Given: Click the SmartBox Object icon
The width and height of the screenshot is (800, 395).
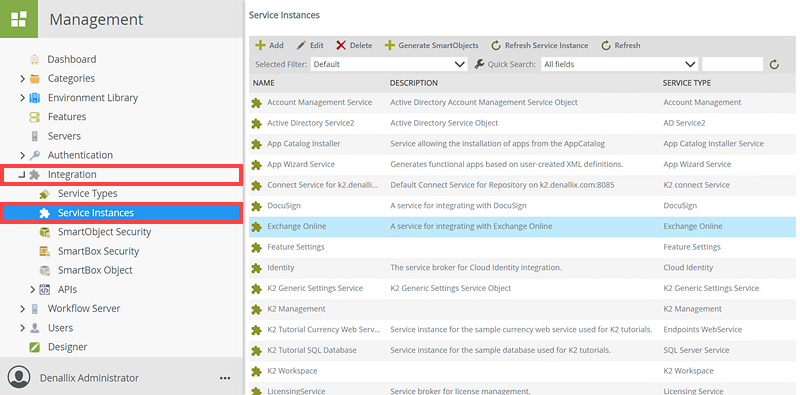Looking at the screenshot, I should [44, 270].
